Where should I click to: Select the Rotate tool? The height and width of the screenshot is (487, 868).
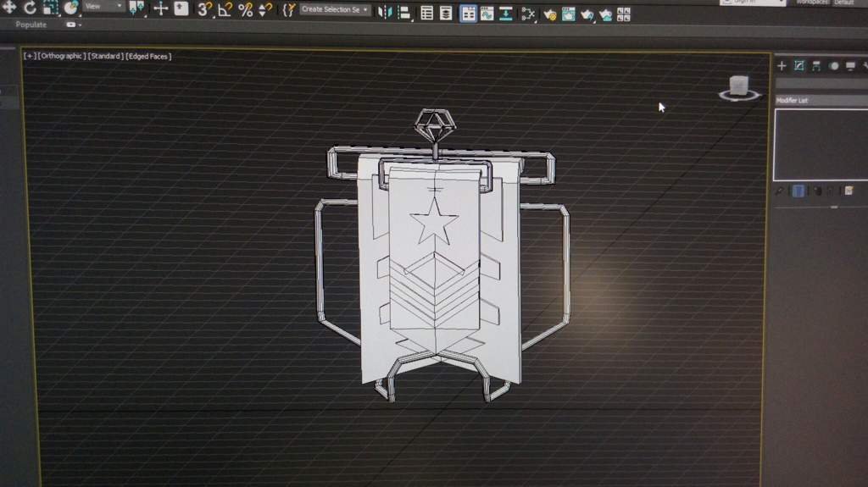point(30,7)
